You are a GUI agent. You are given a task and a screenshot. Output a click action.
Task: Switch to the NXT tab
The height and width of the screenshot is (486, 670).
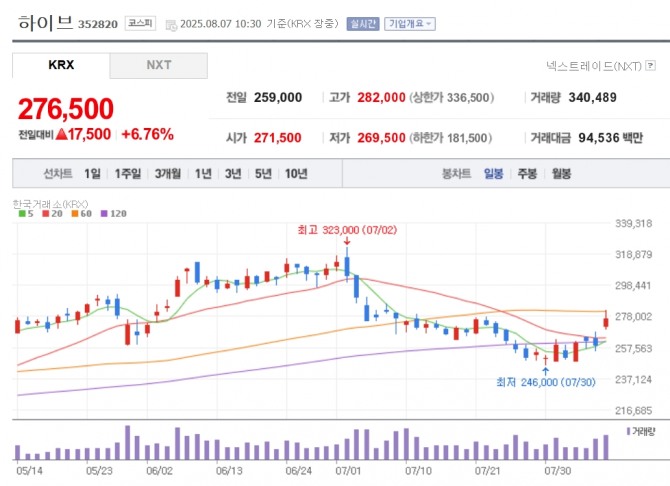[159, 65]
